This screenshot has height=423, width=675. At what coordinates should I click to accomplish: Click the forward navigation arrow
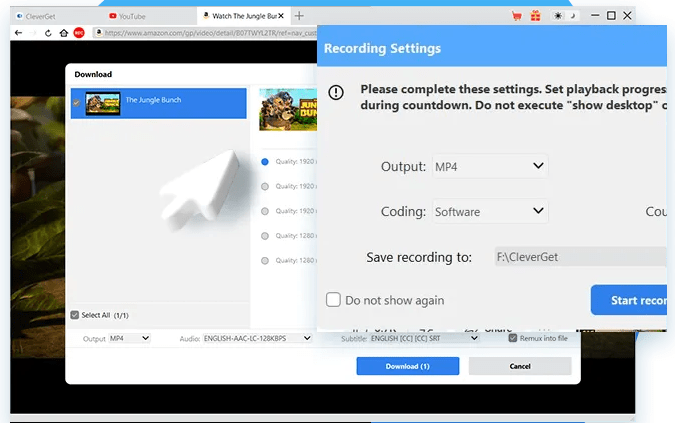click(x=33, y=33)
